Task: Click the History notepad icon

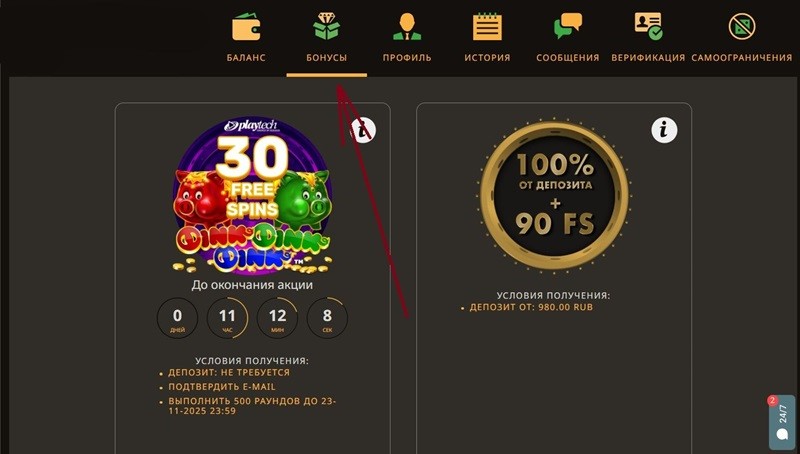Action: pyautogui.click(x=487, y=27)
